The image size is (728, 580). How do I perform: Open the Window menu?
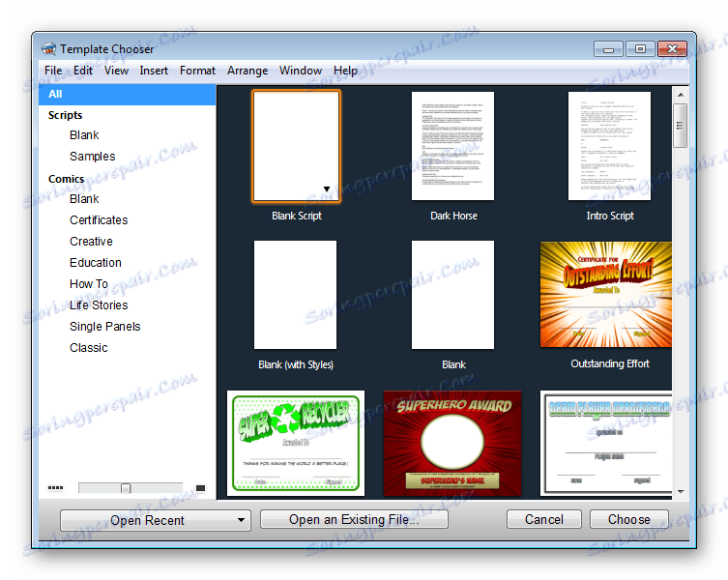point(301,71)
